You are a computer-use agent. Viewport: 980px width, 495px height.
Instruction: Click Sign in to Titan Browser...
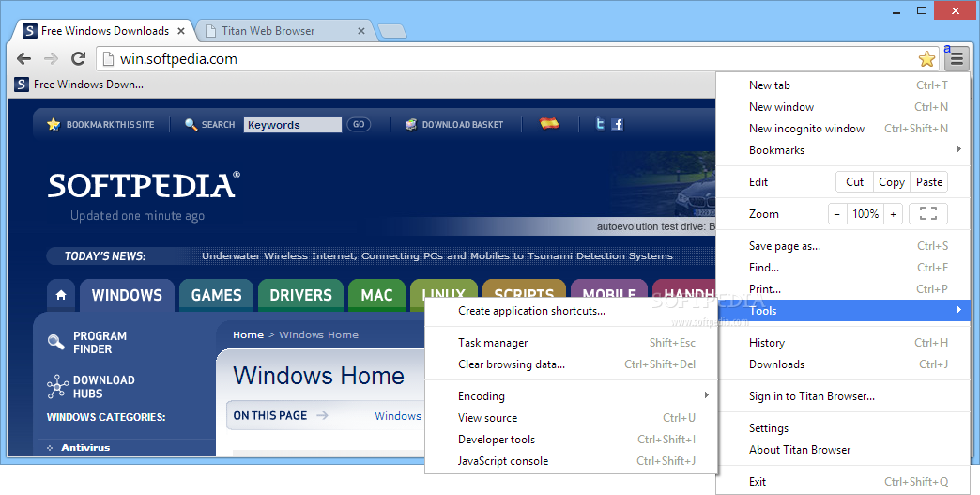[x=843, y=396]
